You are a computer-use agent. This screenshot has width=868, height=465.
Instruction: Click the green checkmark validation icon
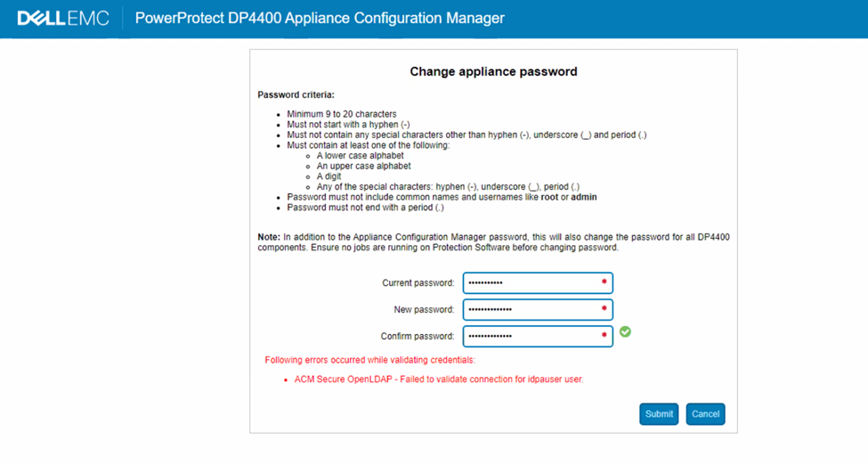pyautogui.click(x=625, y=331)
